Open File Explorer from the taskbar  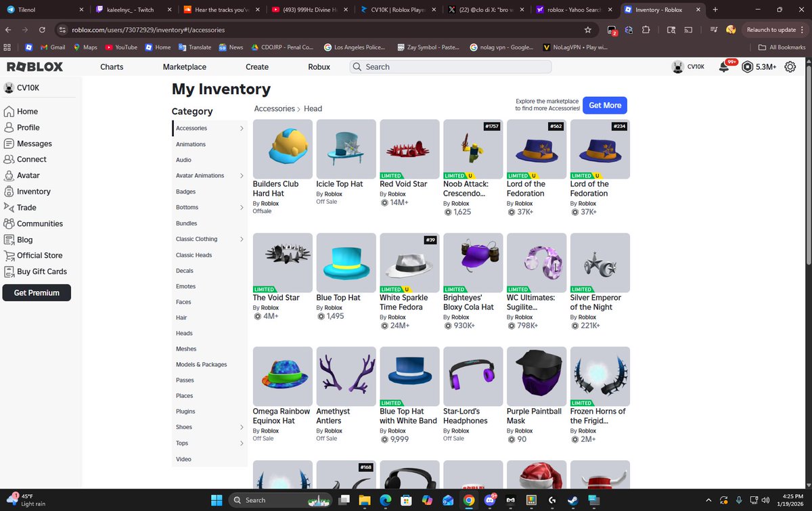(x=365, y=500)
